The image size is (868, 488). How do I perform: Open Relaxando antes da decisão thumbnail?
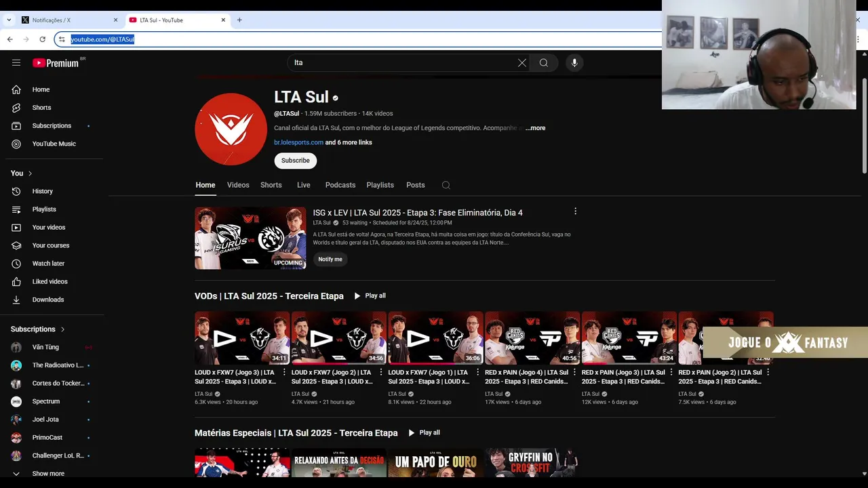tap(338, 462)
